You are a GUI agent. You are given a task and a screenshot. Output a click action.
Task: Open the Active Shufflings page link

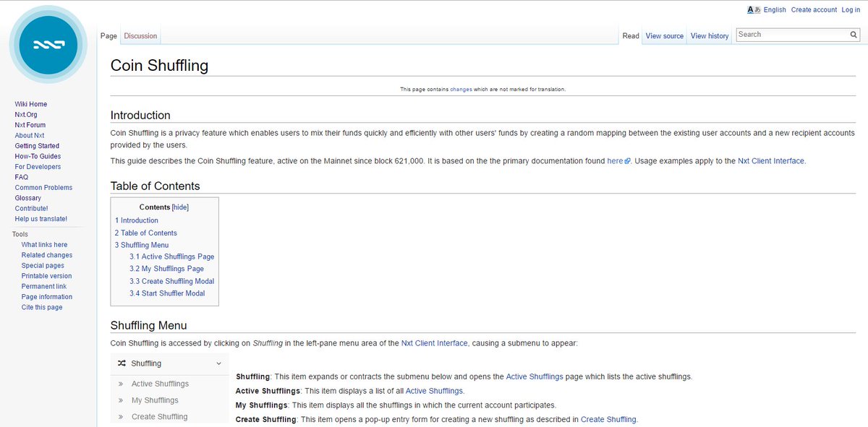click(x=536, y=377)
